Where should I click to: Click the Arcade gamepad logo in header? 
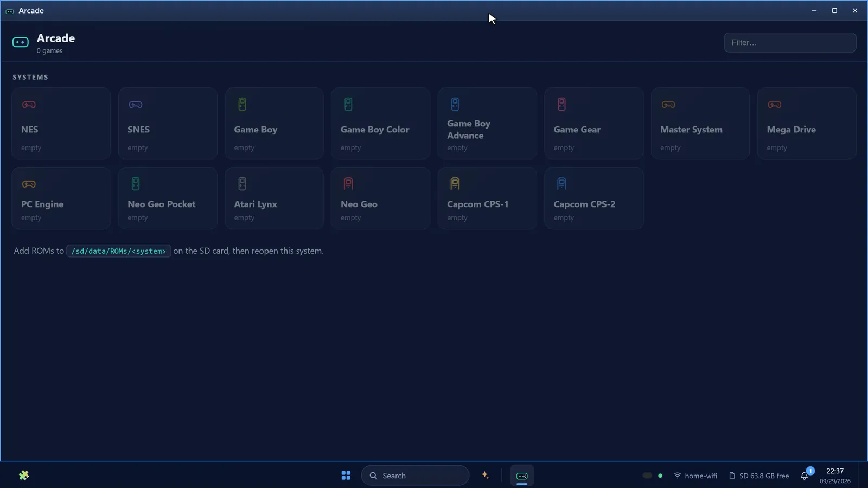[21, 42]
